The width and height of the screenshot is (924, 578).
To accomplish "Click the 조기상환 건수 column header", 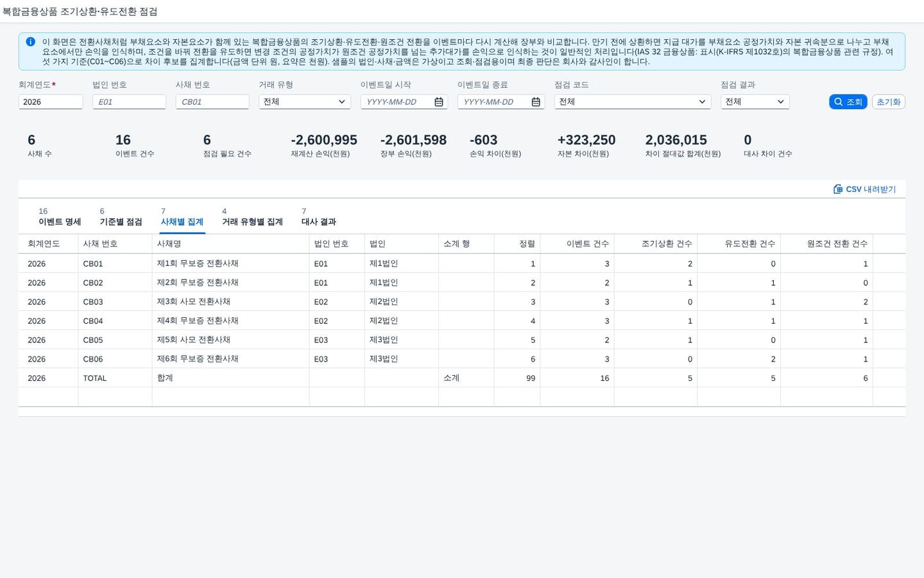I will 655,244.
